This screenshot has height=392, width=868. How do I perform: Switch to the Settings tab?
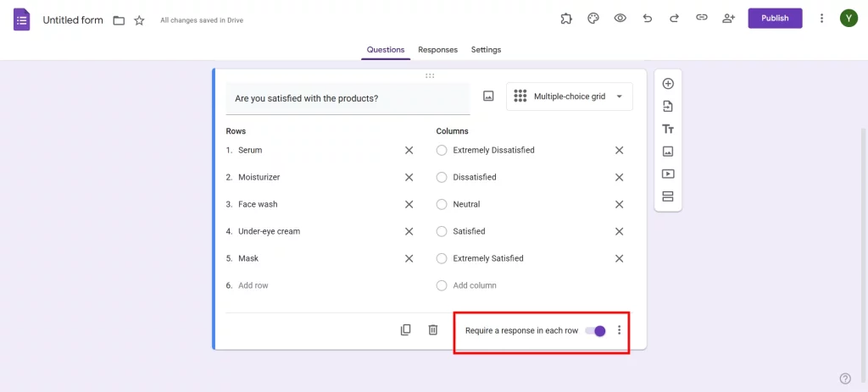click(486, 50)
